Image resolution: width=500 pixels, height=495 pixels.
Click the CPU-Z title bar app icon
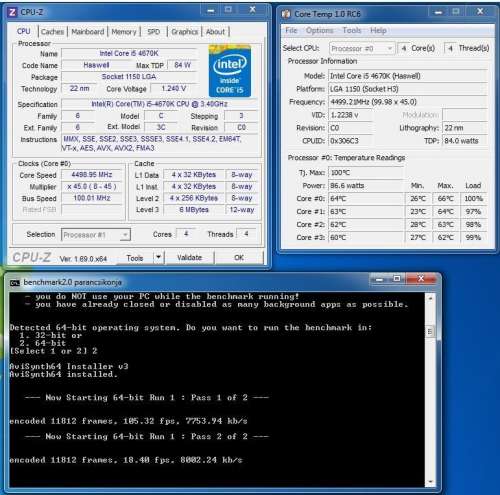[12, 12]
